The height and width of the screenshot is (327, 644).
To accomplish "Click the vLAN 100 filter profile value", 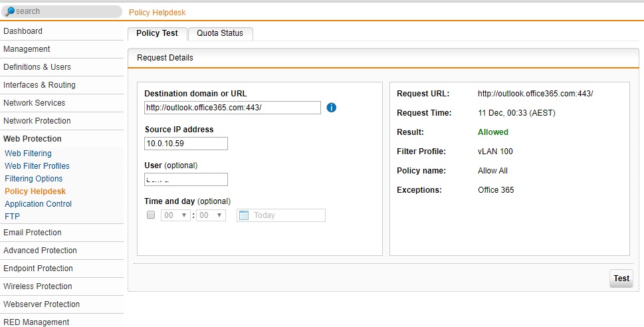I will (x=495, y=152).
